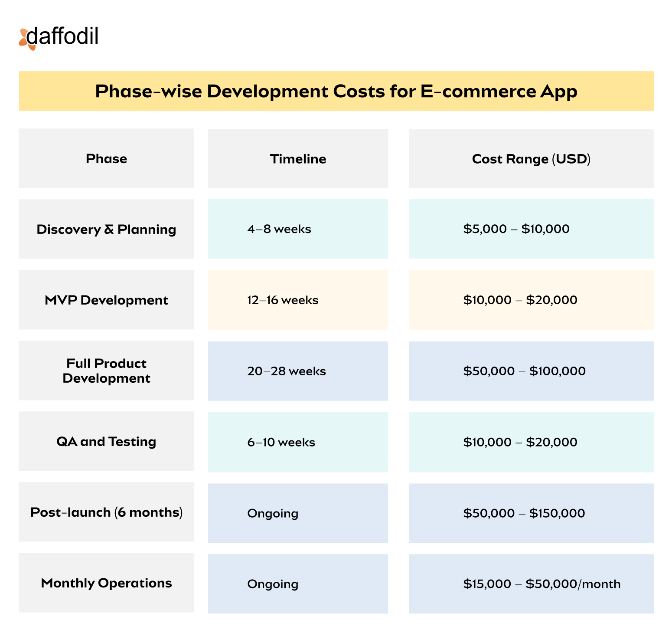The height and width of the screenshot is (630, 672).
Task: Click the $50,000 – $100,000 cost cell
Action: click(531, 371)
